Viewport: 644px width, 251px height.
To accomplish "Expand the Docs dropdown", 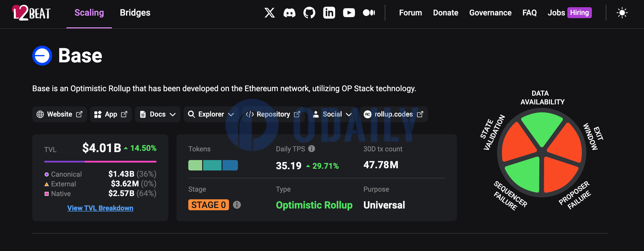I will [x=158, y=114].
